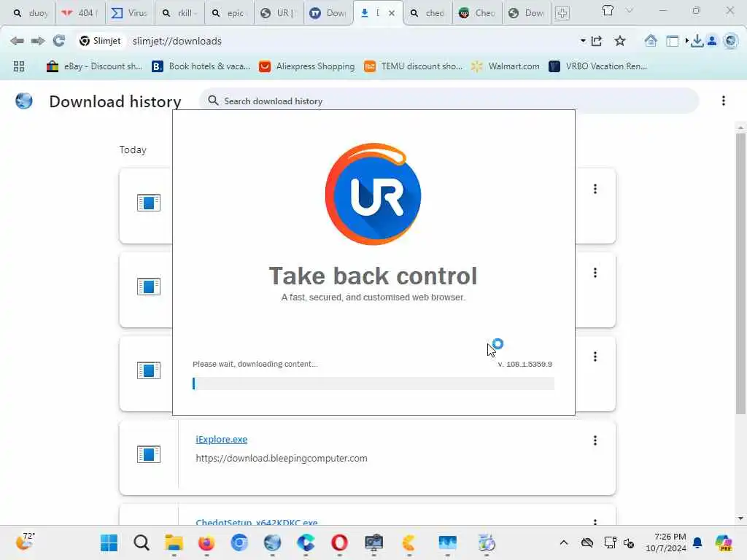Open the clock showing 7:26 PM
747x560 pixels.
click(x=665, y=542)
